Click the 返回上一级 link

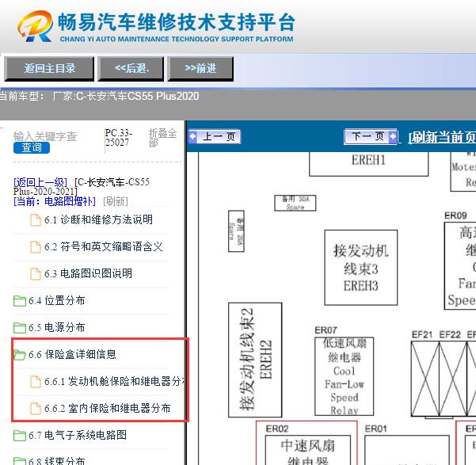click(x=40, y=182)
